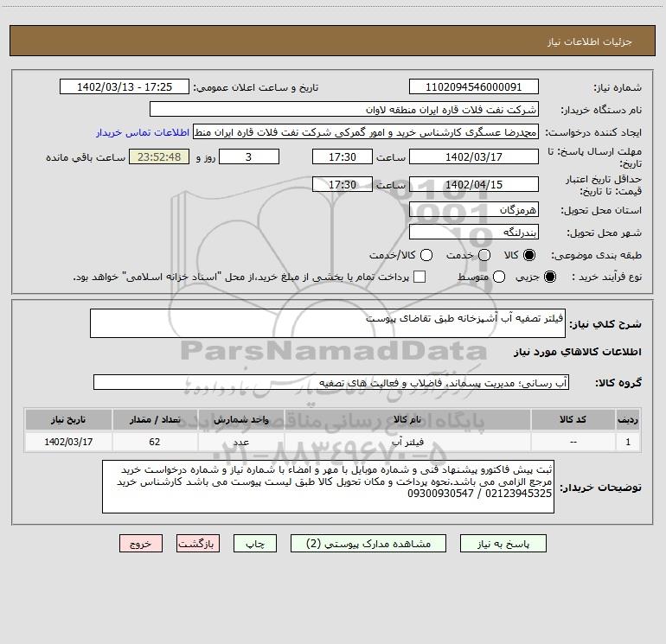This screenshot has width=666, height=644.
Task: Click the quantity cell showing 62
Action: pyautogui.click(x=155, y=442)
